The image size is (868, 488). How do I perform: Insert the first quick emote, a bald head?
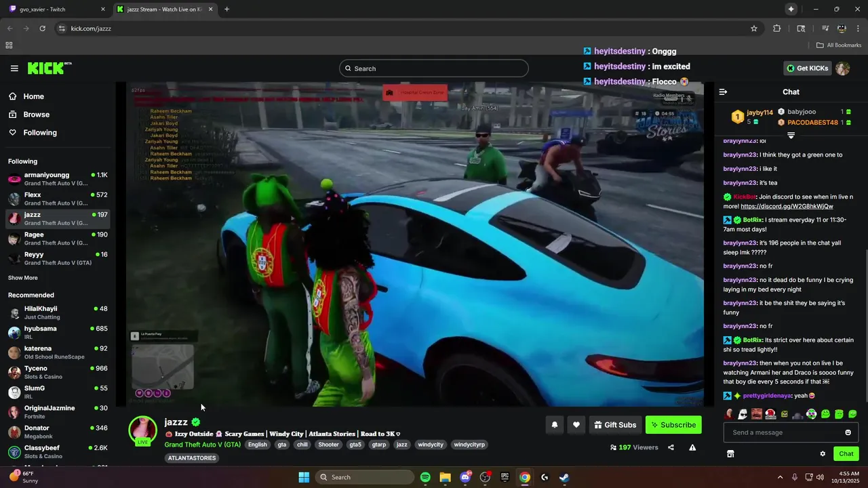pos(729,413)
